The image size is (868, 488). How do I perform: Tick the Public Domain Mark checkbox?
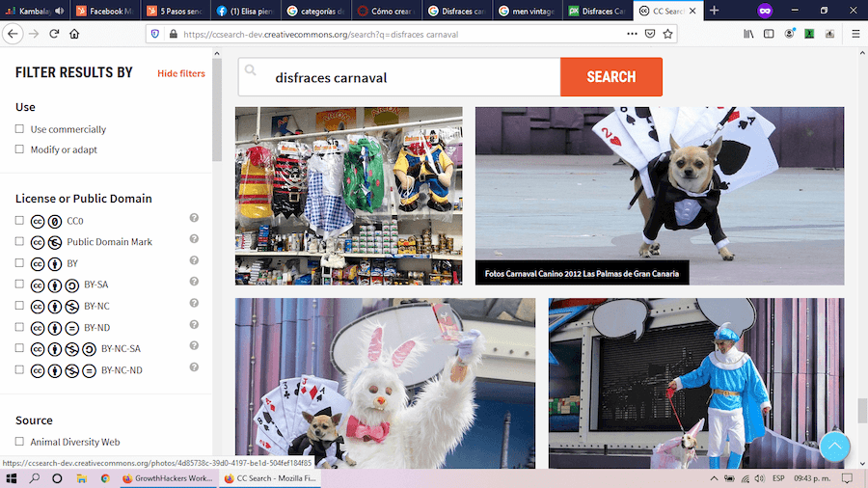(20, 242)
